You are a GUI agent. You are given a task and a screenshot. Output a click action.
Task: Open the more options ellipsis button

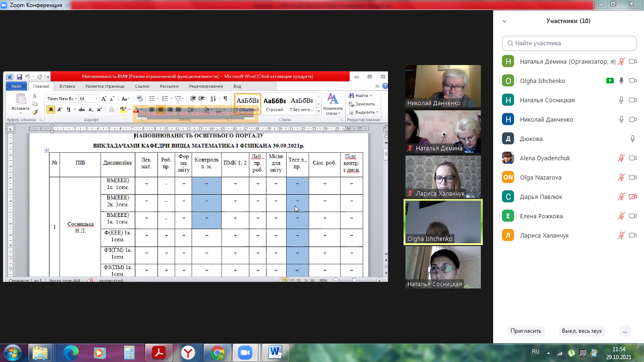pos(625,331)
